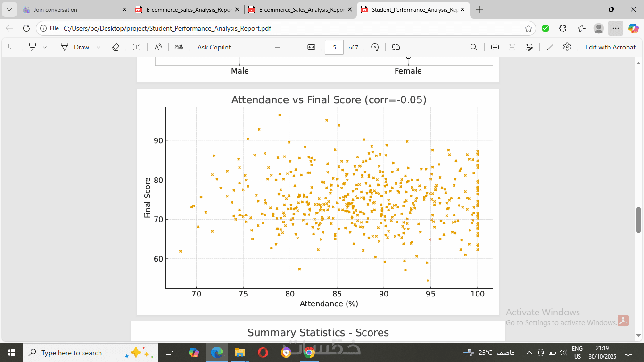The width and height of the screenshot is (644, 362).
Task: Open the browser profile menu
Action: [x=599, y=28]
